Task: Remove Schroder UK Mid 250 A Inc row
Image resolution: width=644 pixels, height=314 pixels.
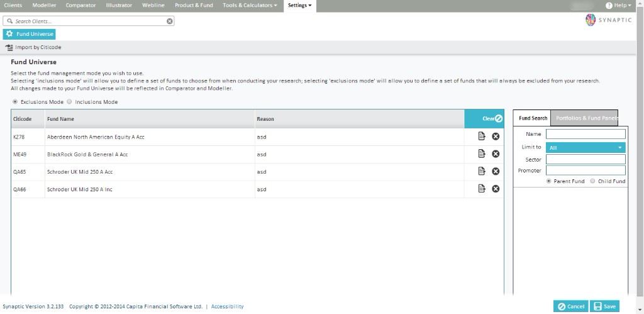Action: click(x=496, y=189)
